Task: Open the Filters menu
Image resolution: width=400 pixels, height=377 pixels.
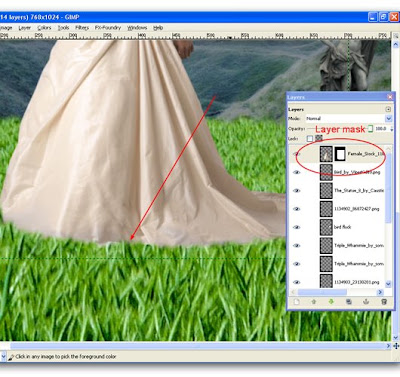Action: pos(82,28)
